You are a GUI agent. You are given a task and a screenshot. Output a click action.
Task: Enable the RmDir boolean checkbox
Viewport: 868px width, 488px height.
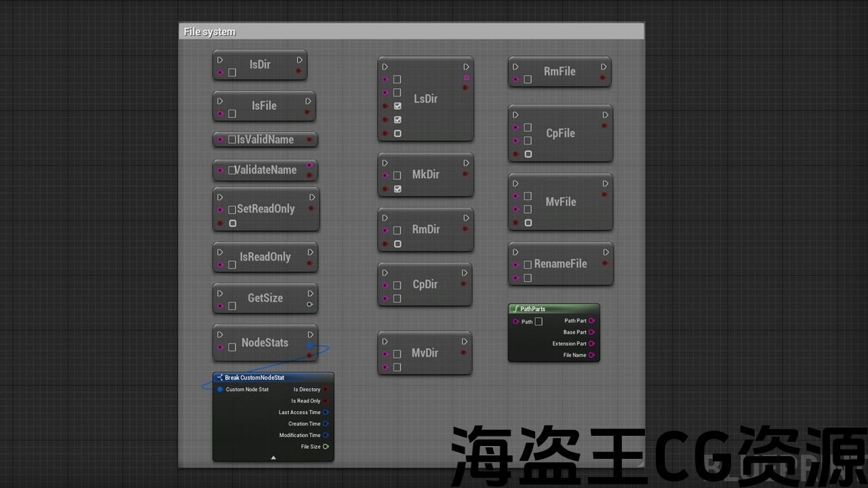[x=397, y=244]
